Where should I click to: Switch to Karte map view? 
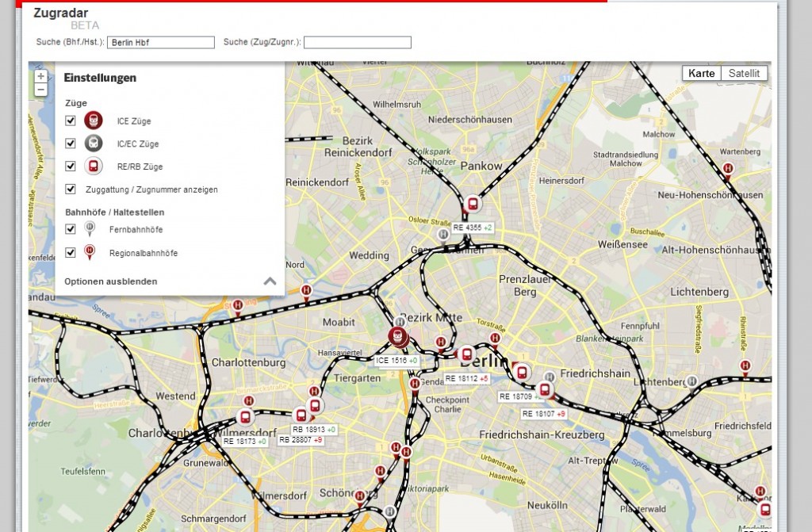702,74
